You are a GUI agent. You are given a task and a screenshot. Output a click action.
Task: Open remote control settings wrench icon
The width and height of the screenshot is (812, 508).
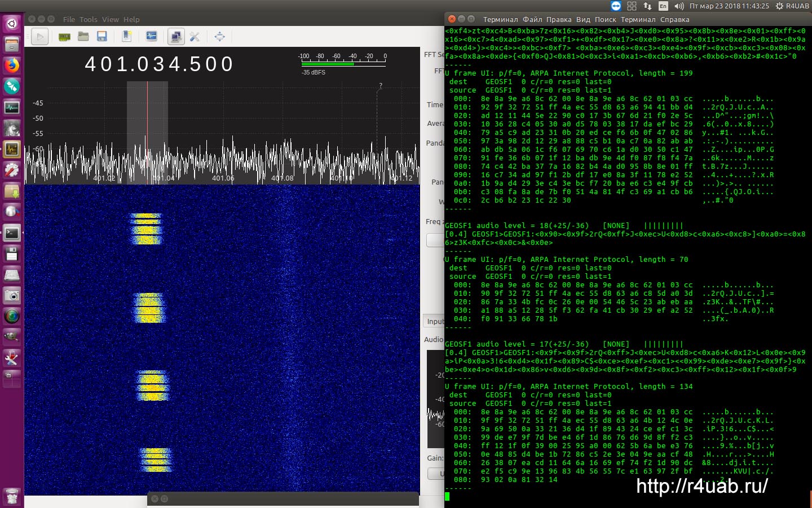tap(195, 37)
